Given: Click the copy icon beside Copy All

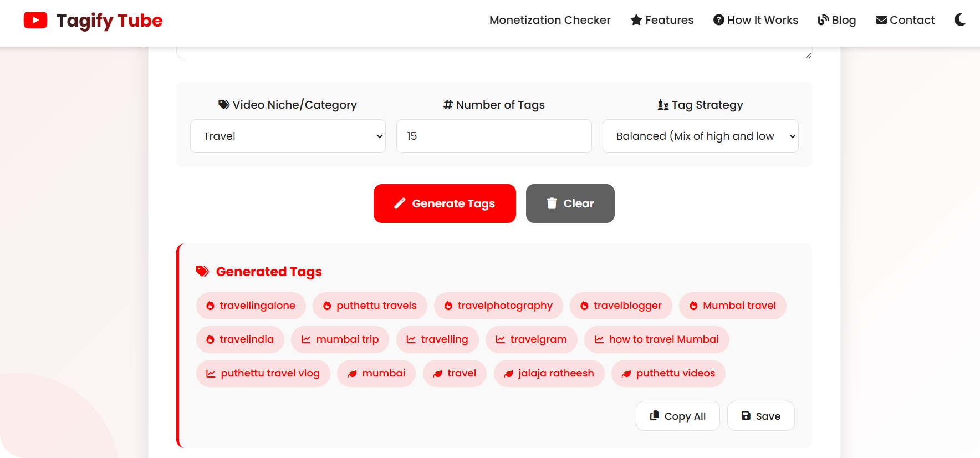Looking at the screenshot, I should tap(655, 416).
